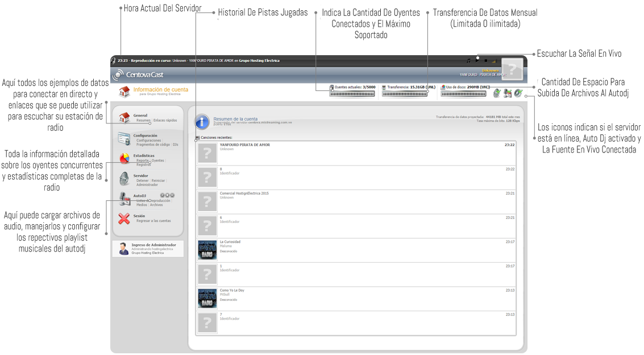Open the Enlaces rápidos link
This screenshot has height=355, width=644.
click(x=165, y=121)
